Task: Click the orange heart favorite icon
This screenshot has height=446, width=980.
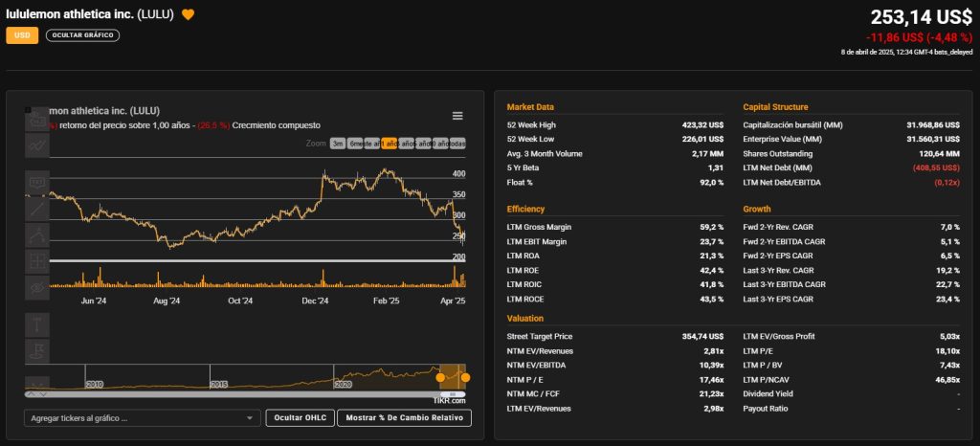Action: 189,14
